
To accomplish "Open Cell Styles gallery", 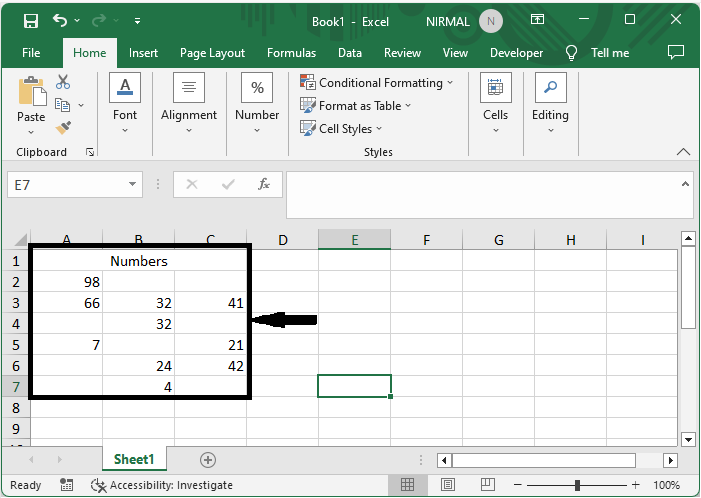I will pos(341,129).
